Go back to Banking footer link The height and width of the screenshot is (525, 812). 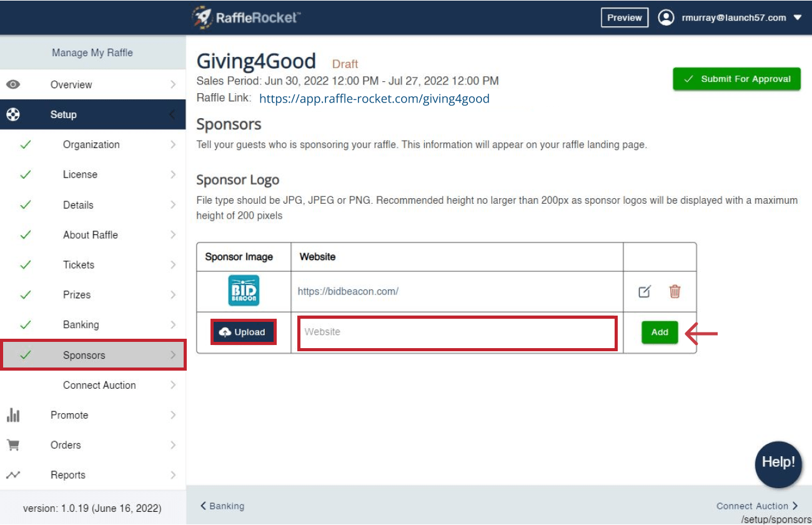pyautogui.click(x=222, y=506)
